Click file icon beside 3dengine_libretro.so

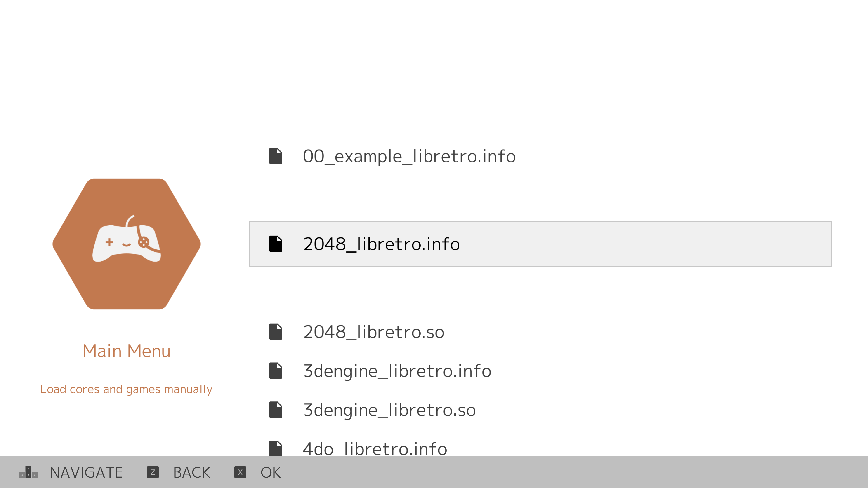276,410
